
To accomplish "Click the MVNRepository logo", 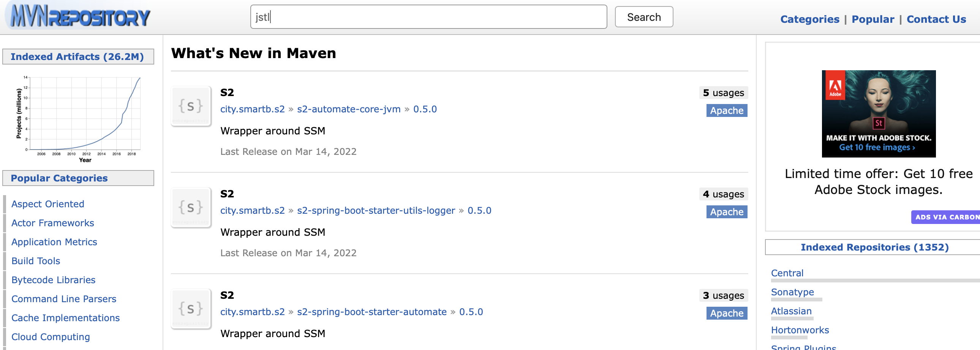I will tap(80, 17).
